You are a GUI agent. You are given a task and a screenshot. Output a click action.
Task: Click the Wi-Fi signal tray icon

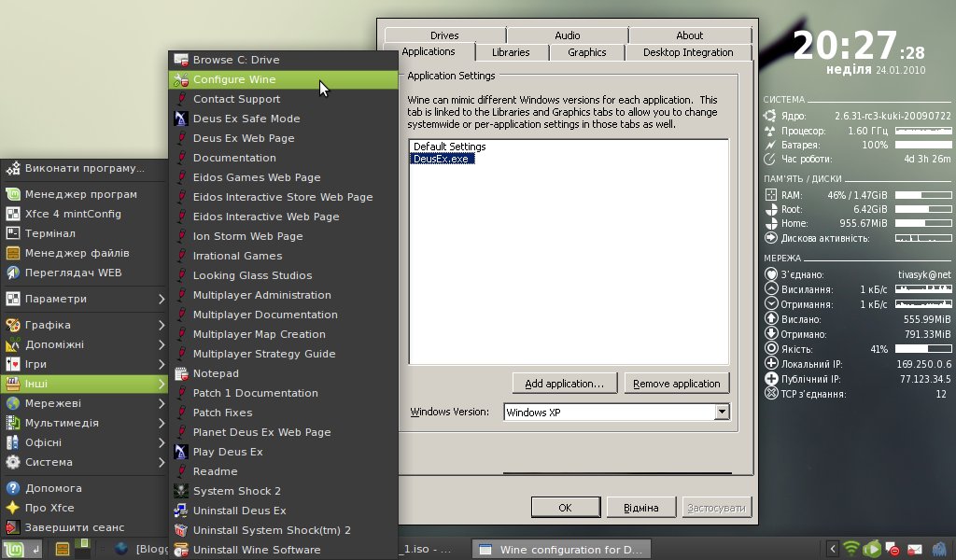tap(851, 549)
